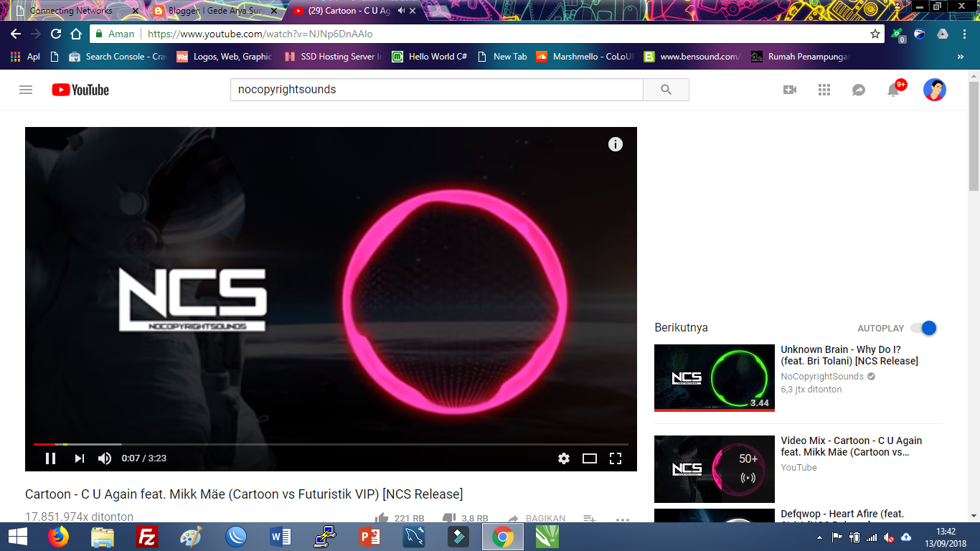Open the Video Mix - Cartoon C U Again title
Image resolution: width=980 pixels, height=551 pixels.
click(x=852, y=446)
